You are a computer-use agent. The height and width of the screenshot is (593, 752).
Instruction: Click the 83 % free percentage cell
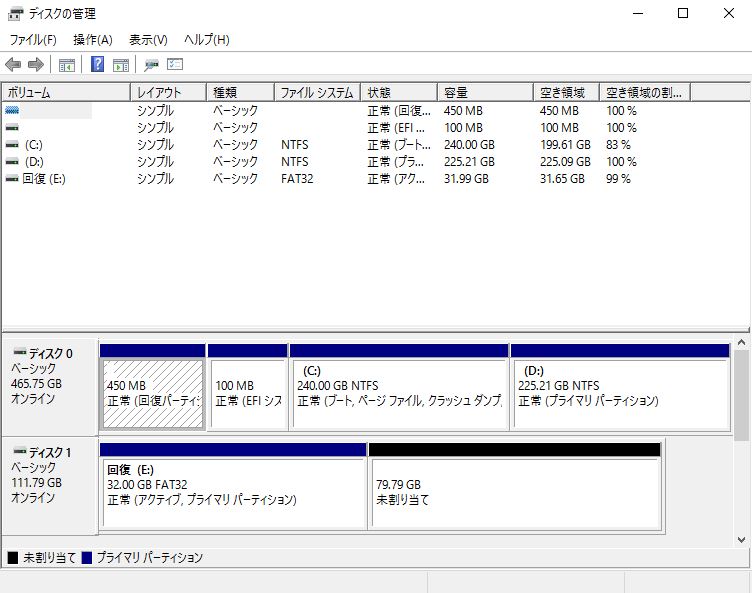click(x=618, y=145)
